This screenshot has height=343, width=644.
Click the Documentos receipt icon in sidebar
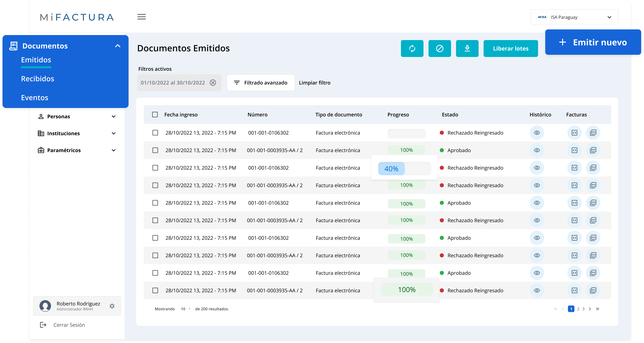point(13,46)
